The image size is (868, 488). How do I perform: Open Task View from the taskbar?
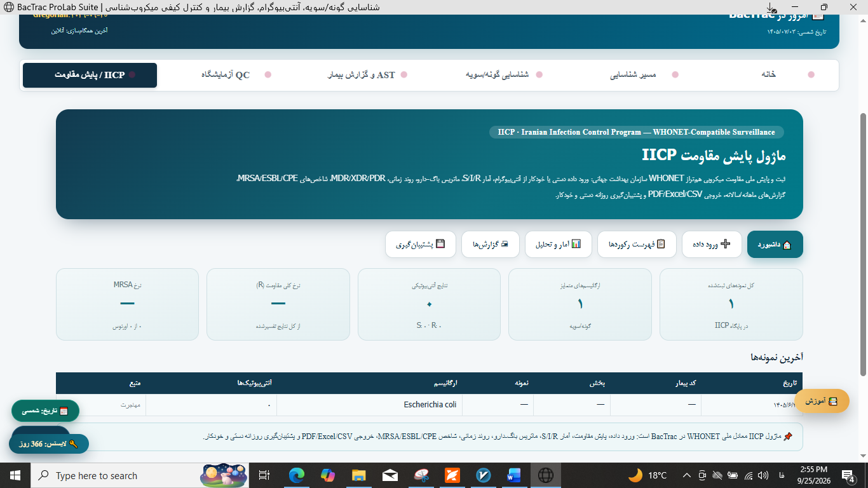tap(265, 475)
